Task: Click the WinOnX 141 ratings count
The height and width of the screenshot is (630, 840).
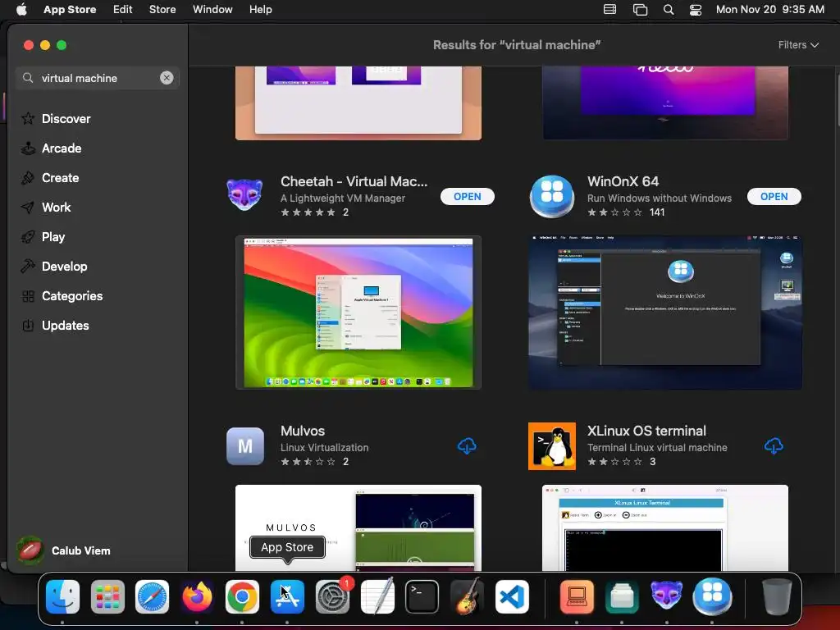Action: pyautogui.click(x=657, y=212)
